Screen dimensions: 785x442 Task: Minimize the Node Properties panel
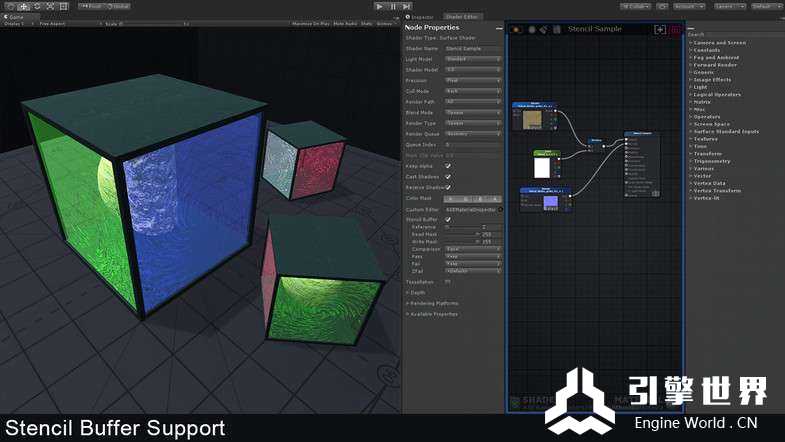coord(499,29)
